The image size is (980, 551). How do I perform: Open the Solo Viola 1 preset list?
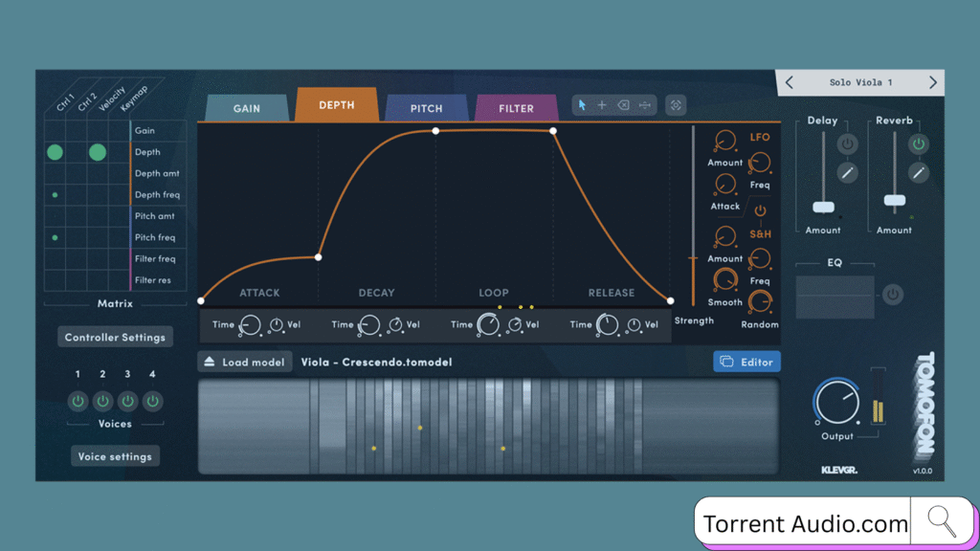860,83
